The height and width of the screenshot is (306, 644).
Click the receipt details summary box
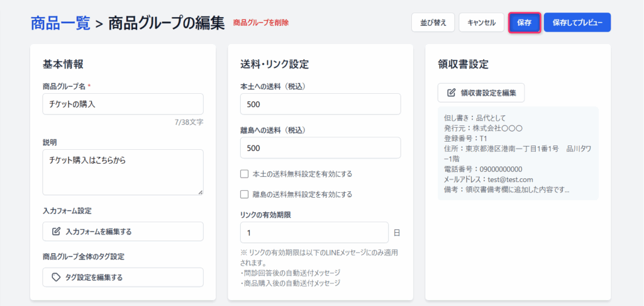tap(518, 153)
